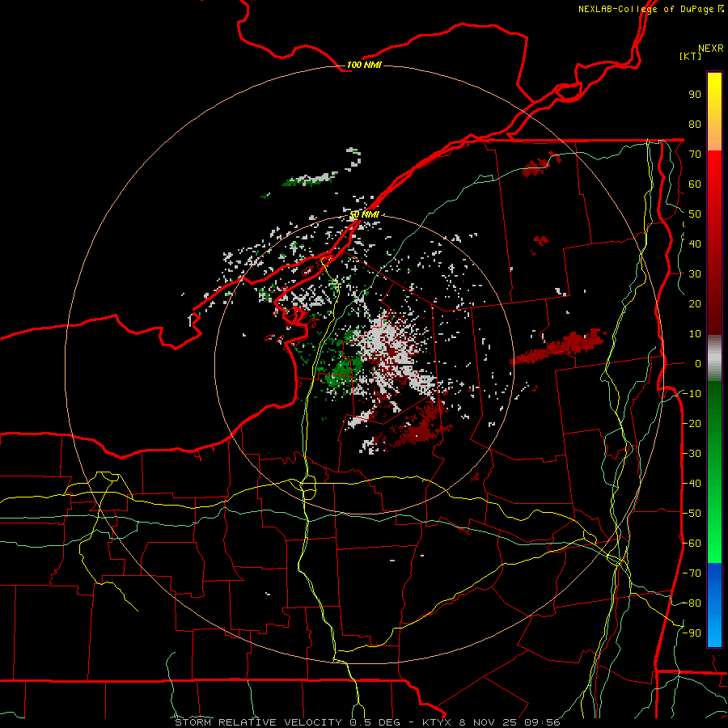This screenshot has height=728, width=728.
Task: Click the -50 value on velocity scale
Action: (x=692, y=514)
